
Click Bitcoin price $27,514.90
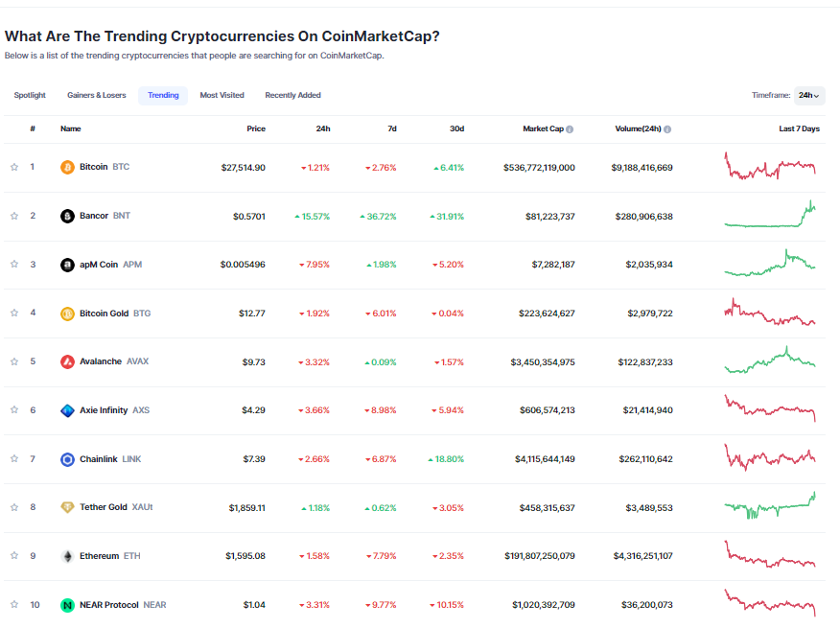coord(244,168)
